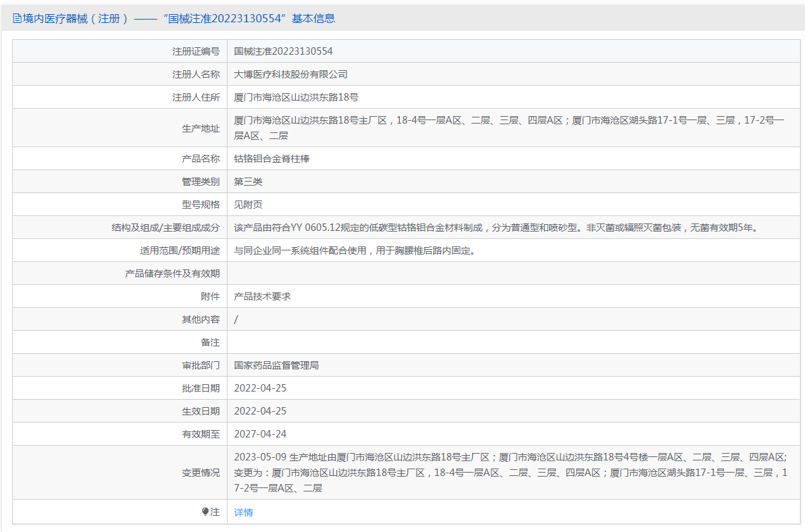Click the 批准日期 label

pos(201,388)
